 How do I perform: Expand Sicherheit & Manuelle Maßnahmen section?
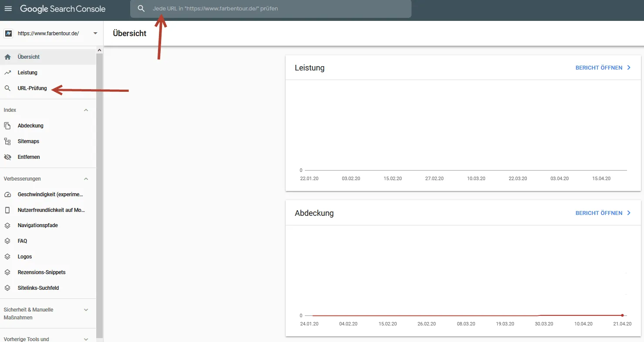[86, 310]
